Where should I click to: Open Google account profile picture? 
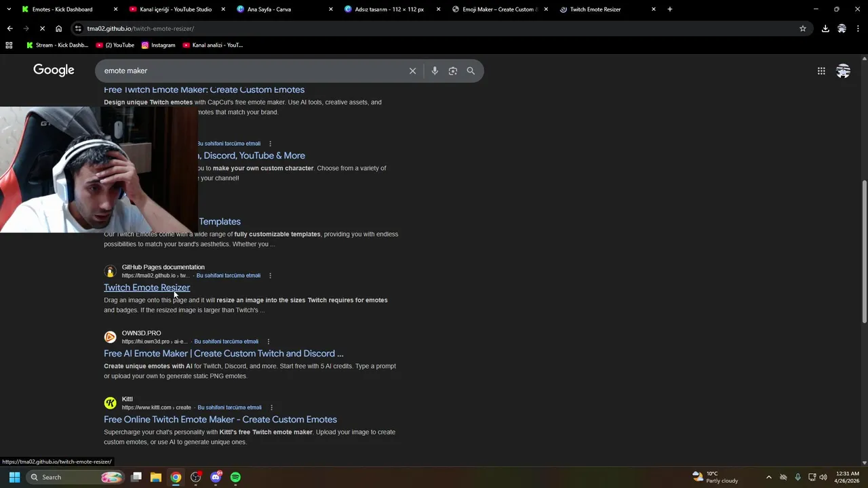click(843, 70)
